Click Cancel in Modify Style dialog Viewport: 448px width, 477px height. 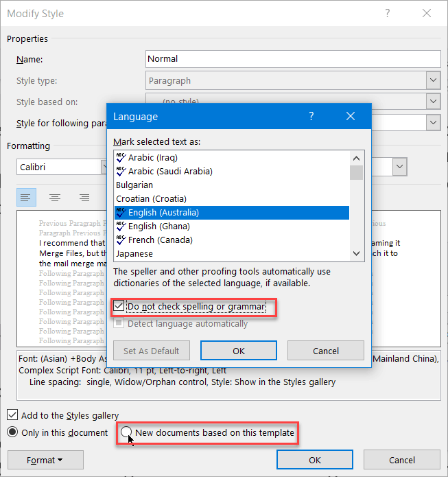[x=402, y=460]
